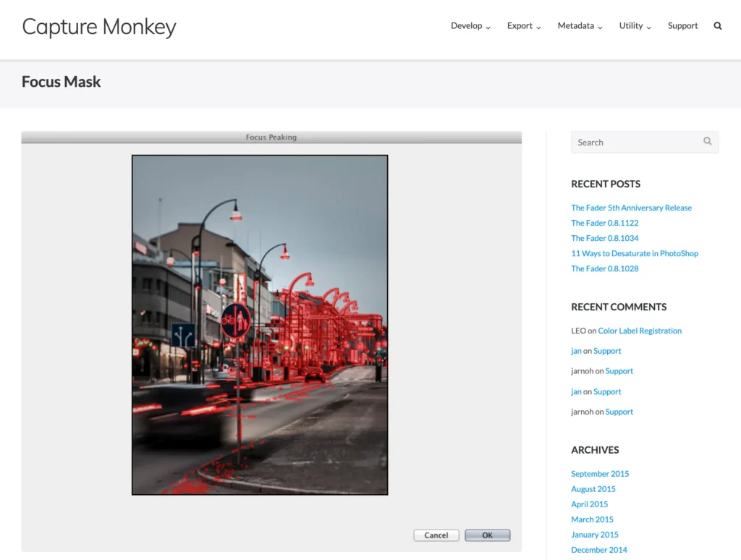
Task: Open The Fader 0.8.1028 post
Action: point(604,268)
